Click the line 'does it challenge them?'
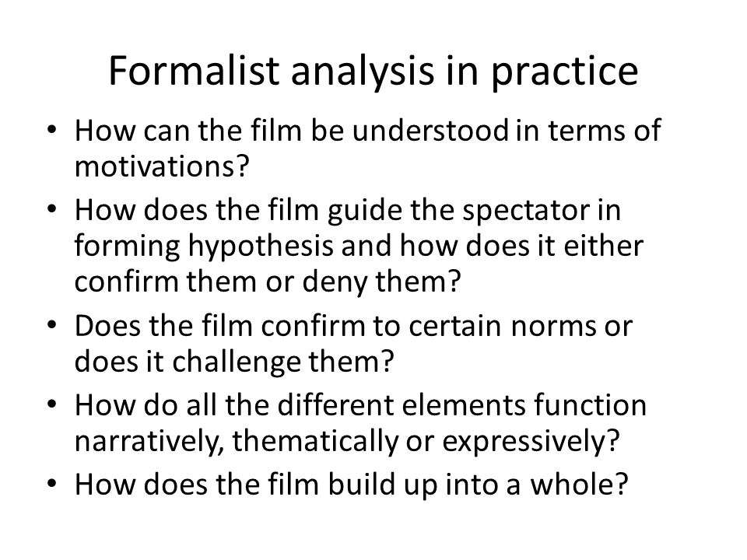This screenshot has width=747, height=560. point(234,362)
